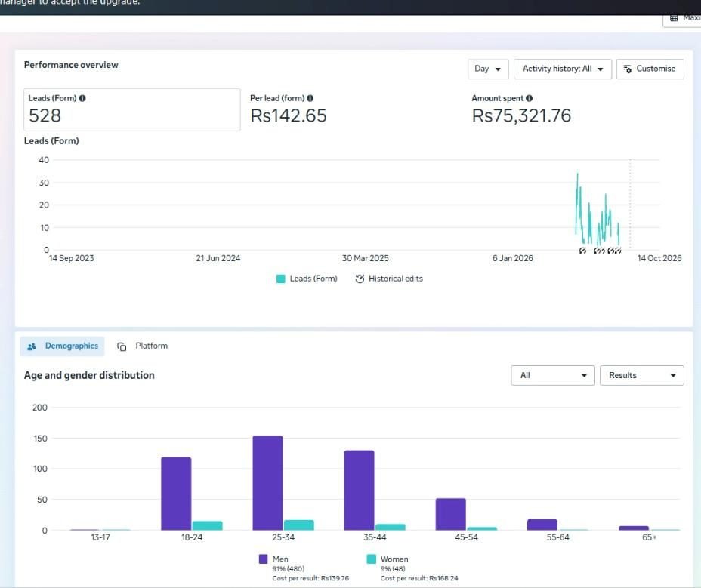Toggle the Men purple legend swatch
Viewport: 701px width, 588px height.
[264, 559]
